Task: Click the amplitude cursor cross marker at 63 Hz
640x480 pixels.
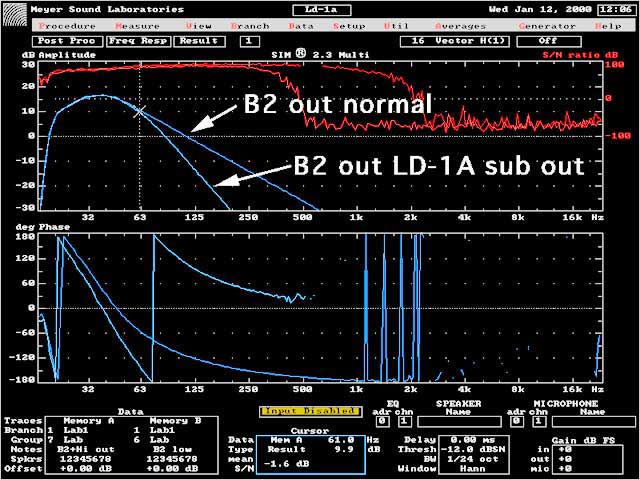Action: [140, 111]
